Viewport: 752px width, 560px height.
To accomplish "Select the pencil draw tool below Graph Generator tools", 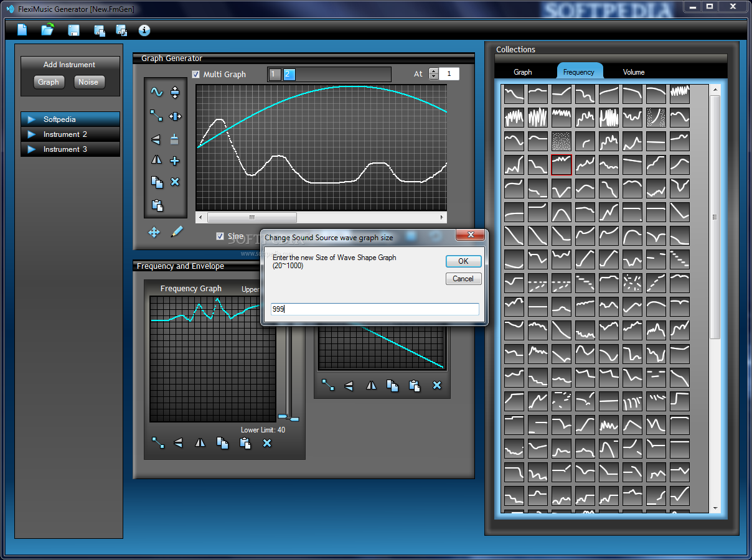I will [x=177, y=231].
